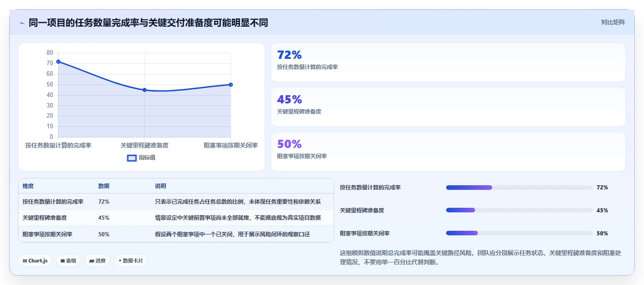
Task: Click the 关键里程碑准备度 progress bar
Action: [519, 210]
